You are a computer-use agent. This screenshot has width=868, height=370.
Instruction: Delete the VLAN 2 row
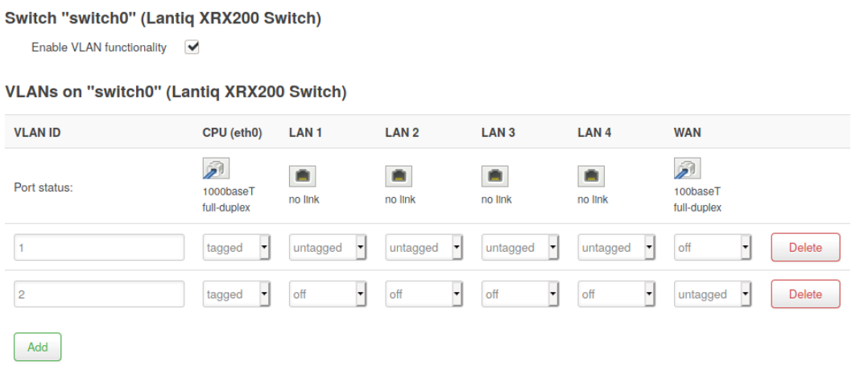(805, 294)
